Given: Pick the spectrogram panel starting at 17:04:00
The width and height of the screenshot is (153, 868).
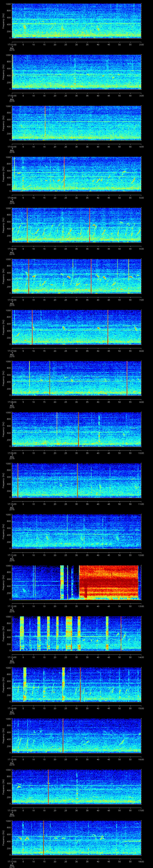Looking at the screenshot, I should [x=77, y=174].
